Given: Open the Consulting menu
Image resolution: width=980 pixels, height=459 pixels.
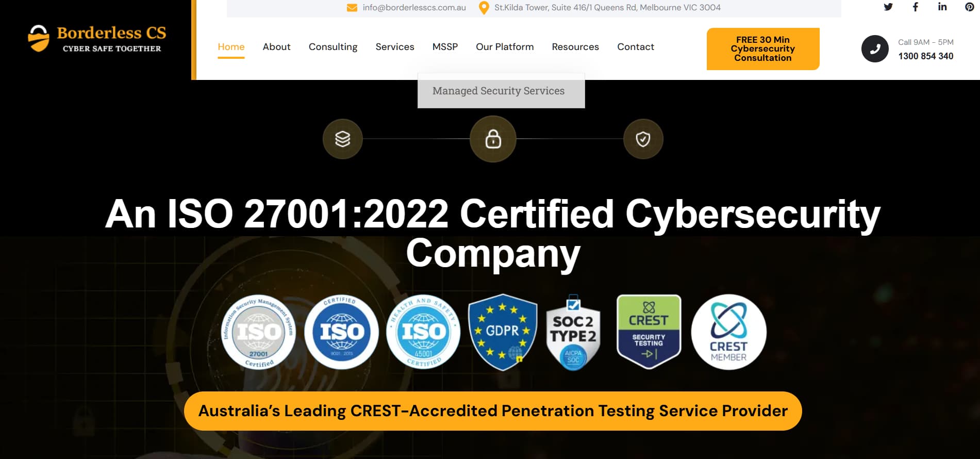Looking at the screenshot, I should [333, 47].
